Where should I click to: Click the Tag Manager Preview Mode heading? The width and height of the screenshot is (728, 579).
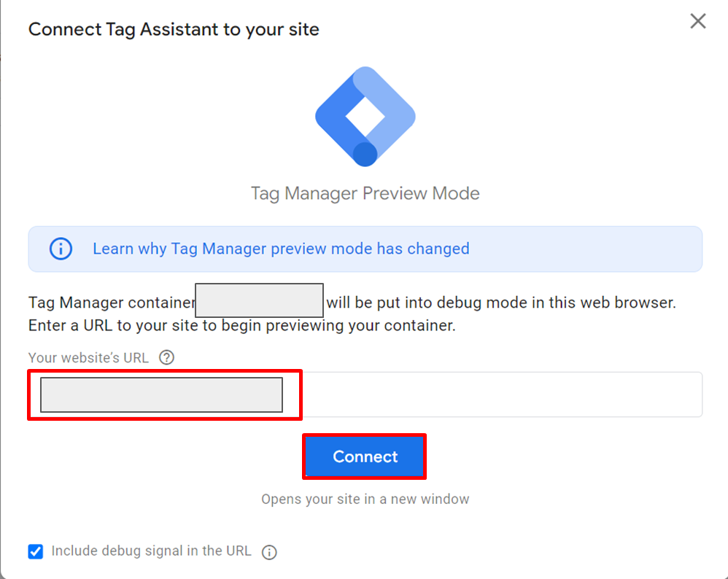click(x=365, y=193)
